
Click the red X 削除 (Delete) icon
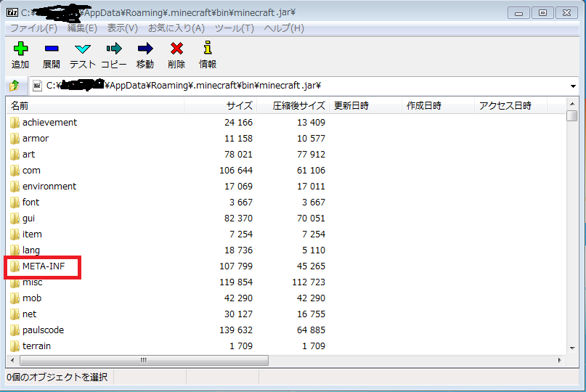point(176,49)
